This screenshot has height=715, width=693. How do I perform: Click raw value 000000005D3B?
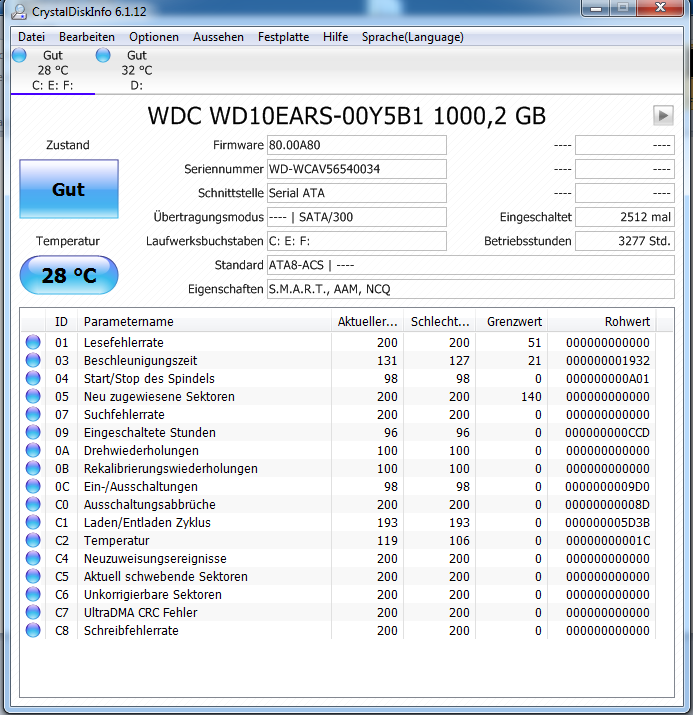(607, 523)
